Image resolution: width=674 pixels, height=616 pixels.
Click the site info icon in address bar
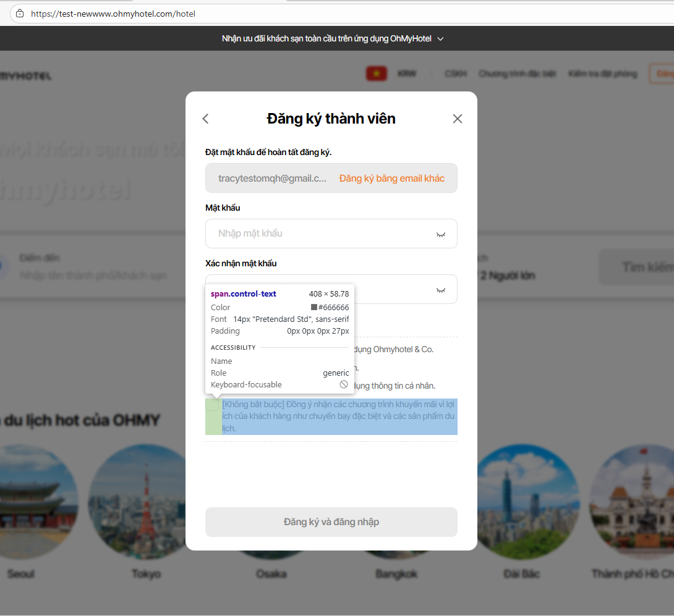tap(20, 14)
